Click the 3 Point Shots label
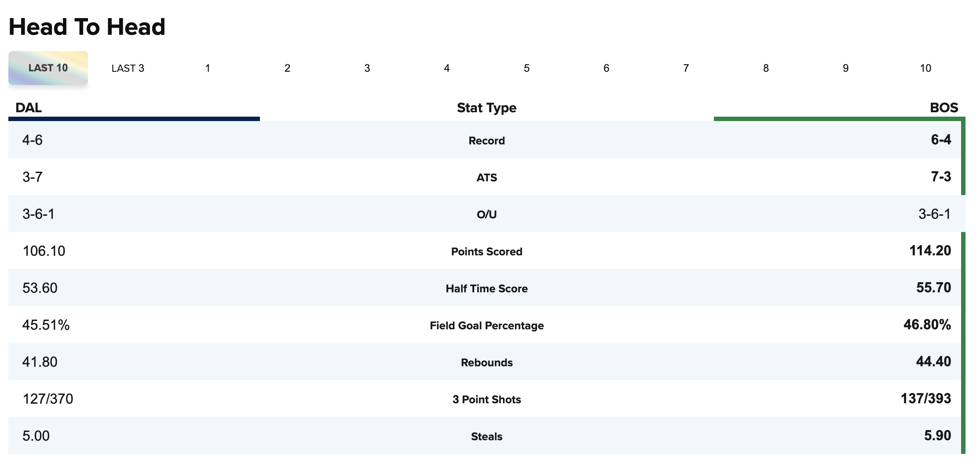This screenshot has height=464, width=980. tap(486, 400)
